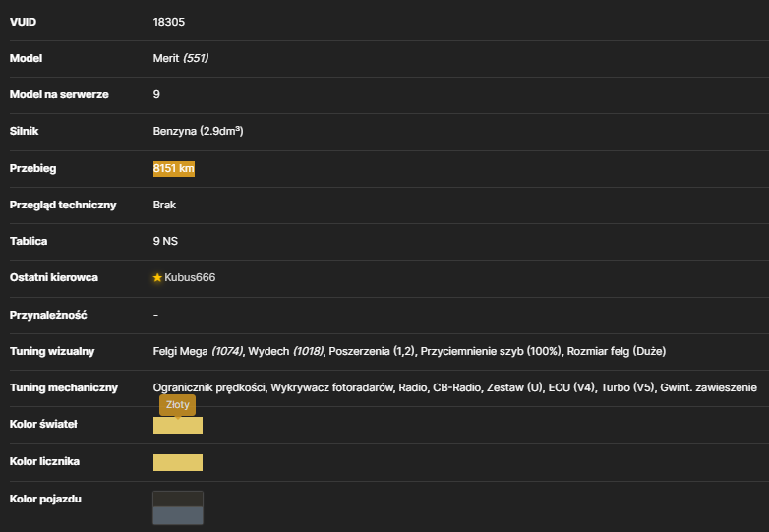
Task: Click the VUID row label
Action: click(x=23, y=22)
